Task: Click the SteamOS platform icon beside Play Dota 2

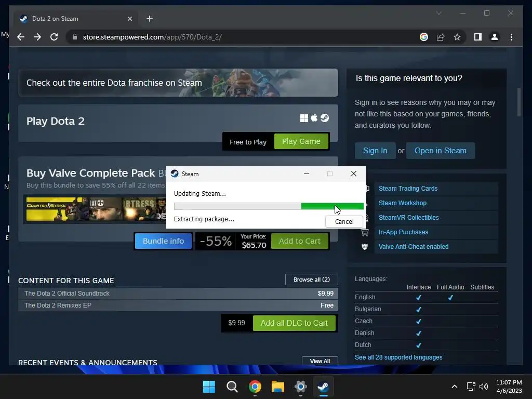Action: [325, 118]
